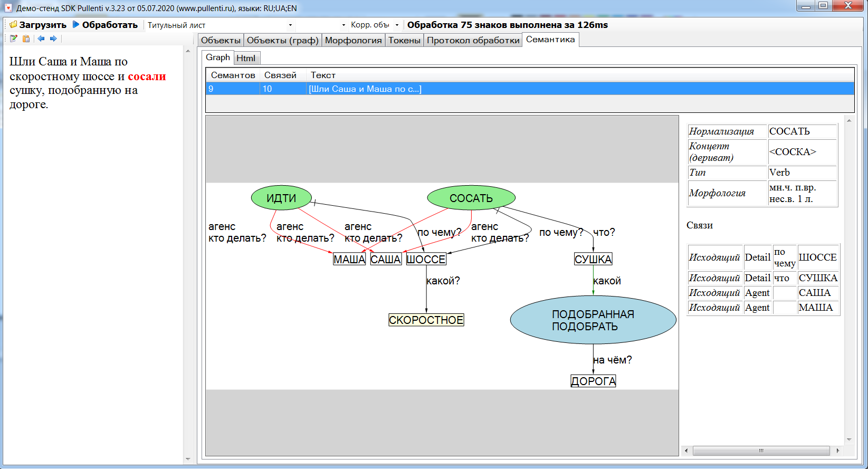The width and height of the screenshot is (868, 469).
Task: Switch to the Объекты (граф) tab
Action: [282, 40]
